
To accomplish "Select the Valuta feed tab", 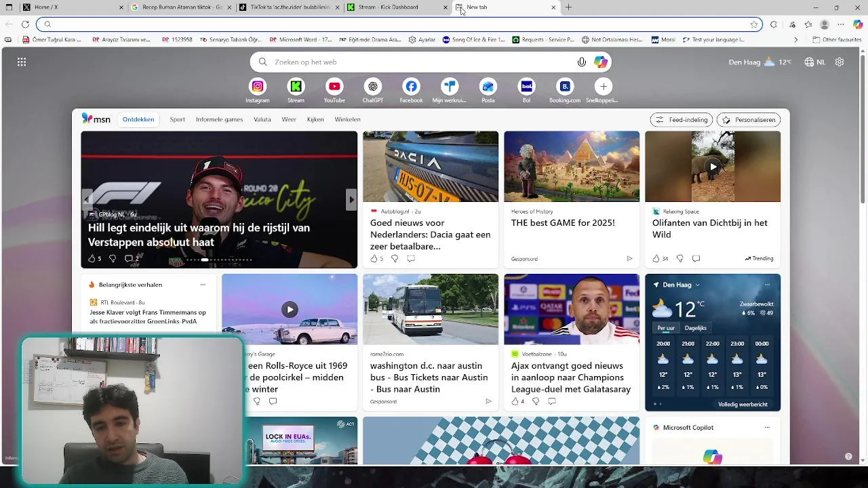I will point(262,119).
